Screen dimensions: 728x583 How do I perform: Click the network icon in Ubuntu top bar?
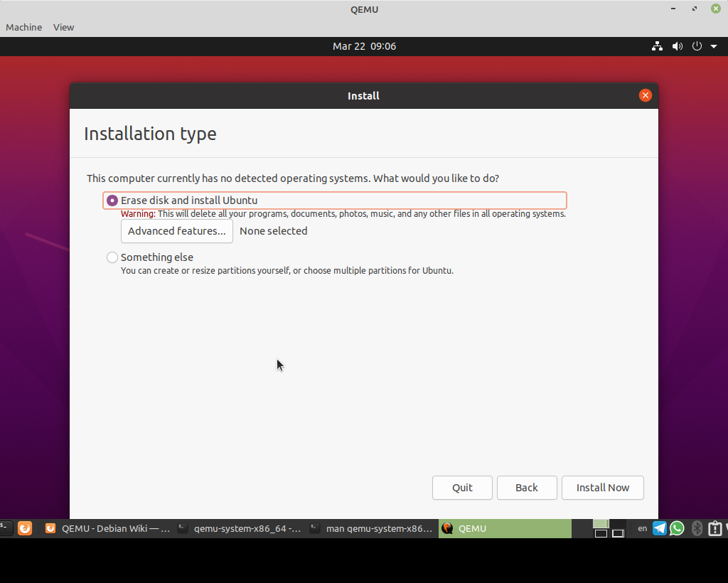tap(657, 46)
